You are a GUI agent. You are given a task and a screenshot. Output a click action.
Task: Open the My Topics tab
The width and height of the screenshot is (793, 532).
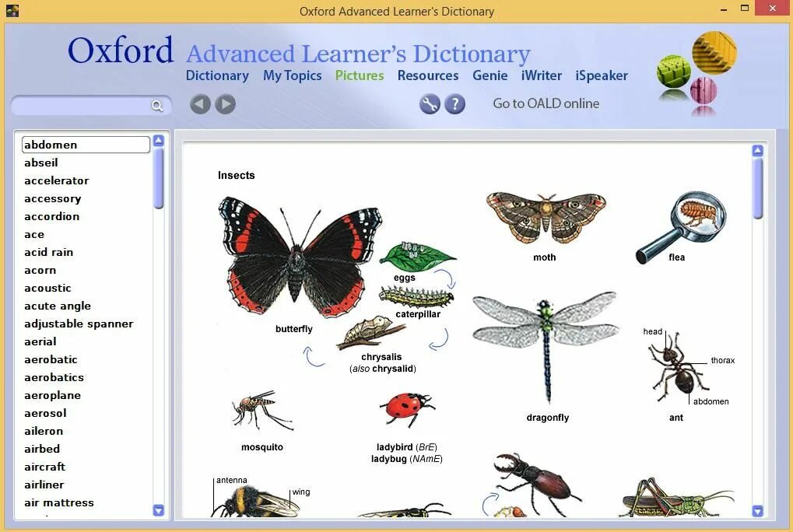pyautogui.click(x=293, y=75)
